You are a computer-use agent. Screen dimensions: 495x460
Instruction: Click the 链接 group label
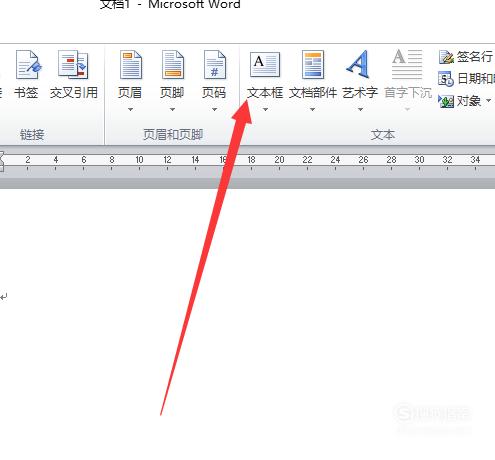(32, 135)
